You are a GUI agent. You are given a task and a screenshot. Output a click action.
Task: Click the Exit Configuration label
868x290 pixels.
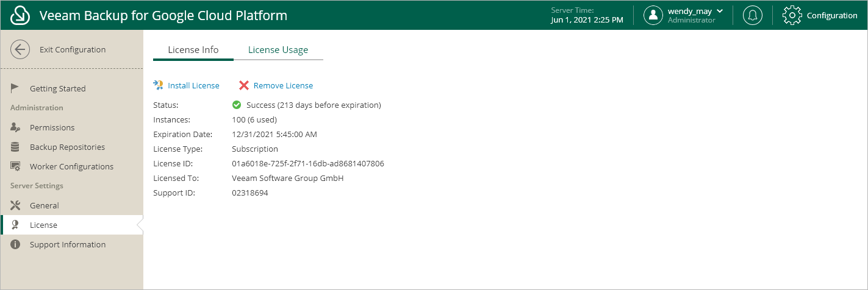(73, 49)
